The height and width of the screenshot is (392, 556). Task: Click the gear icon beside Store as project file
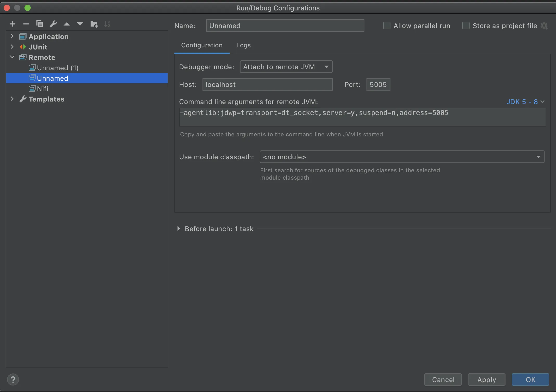(x=544, y=26)
